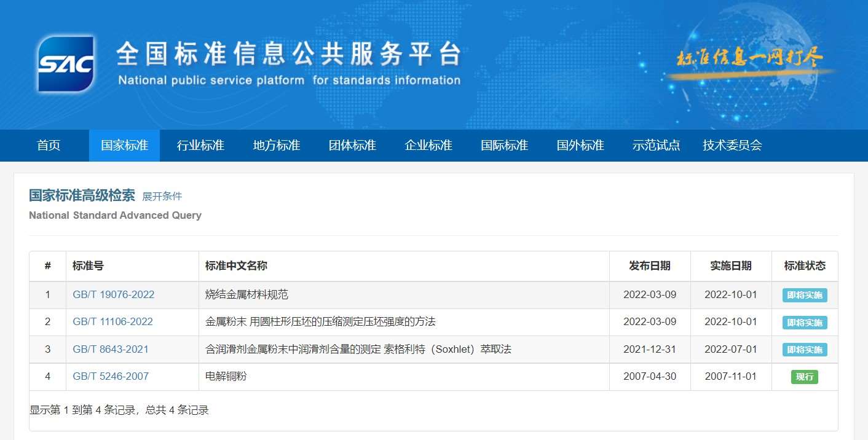
Task: Open the 首页 home tab
Action: point(49,146)
